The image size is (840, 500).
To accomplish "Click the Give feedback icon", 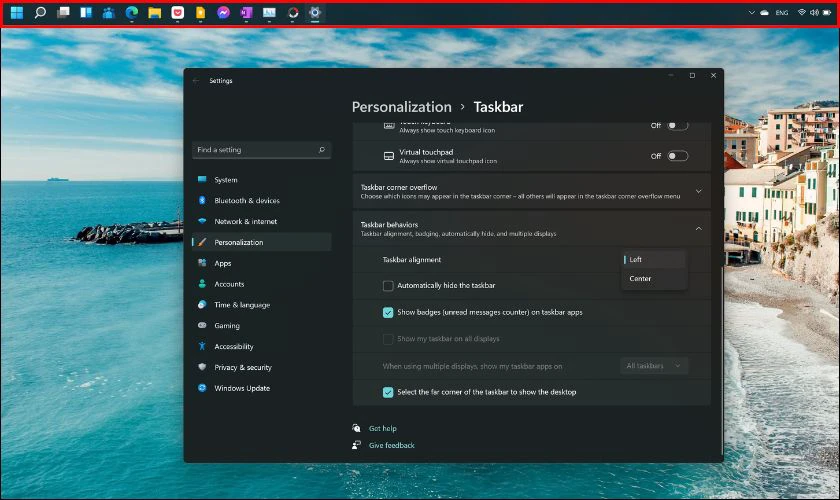I will [356, 445].
